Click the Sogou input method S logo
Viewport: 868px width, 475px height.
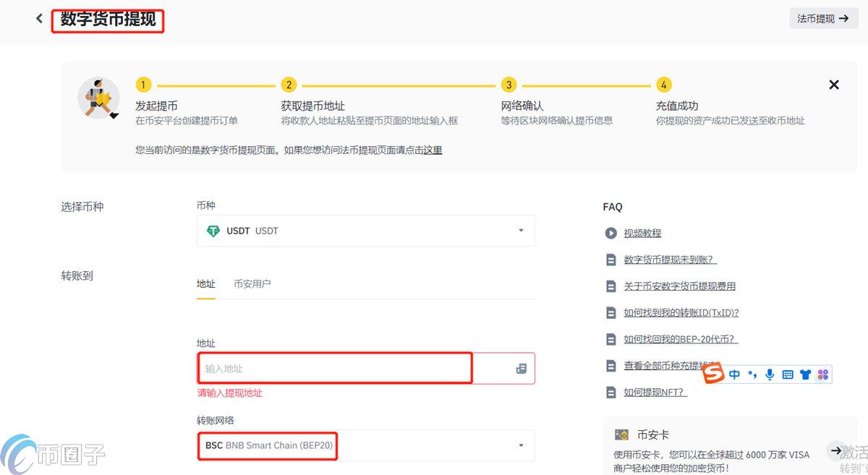[714, 375]
